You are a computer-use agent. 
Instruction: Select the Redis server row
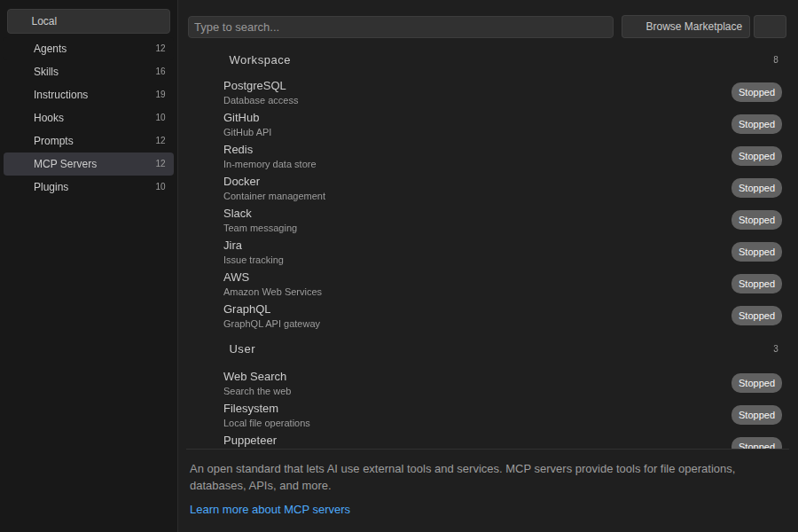click(x=487, y=156)
